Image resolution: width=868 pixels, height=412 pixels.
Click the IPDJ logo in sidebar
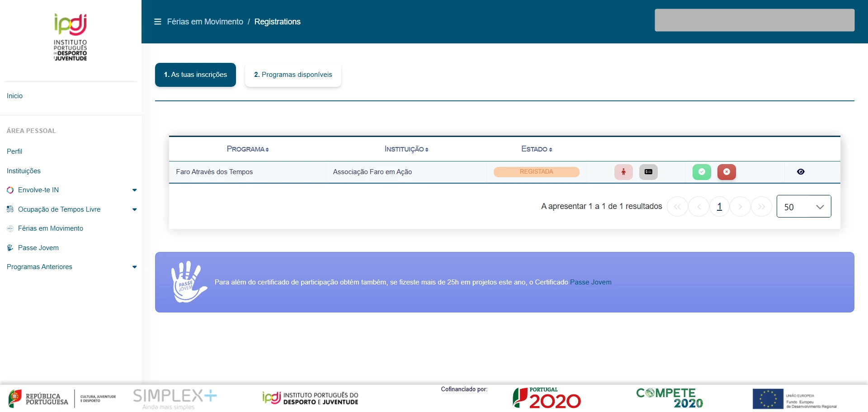click(x=71, y=37)
